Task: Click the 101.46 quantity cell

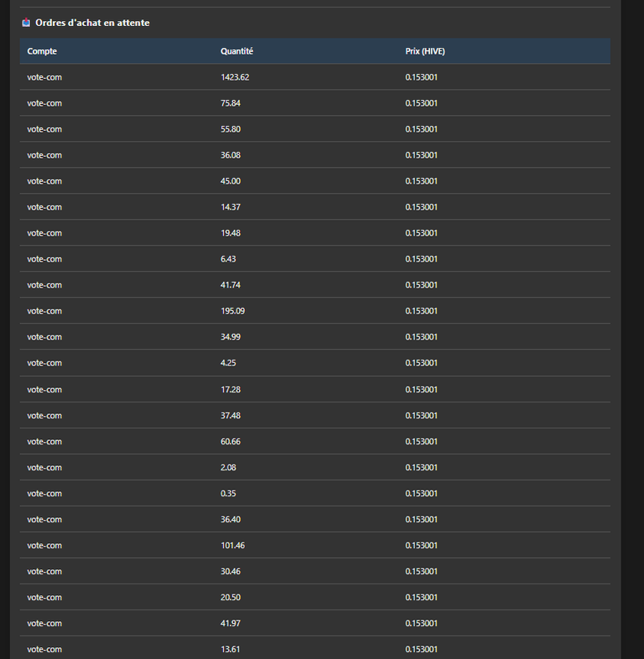Action: pos(233,546)
